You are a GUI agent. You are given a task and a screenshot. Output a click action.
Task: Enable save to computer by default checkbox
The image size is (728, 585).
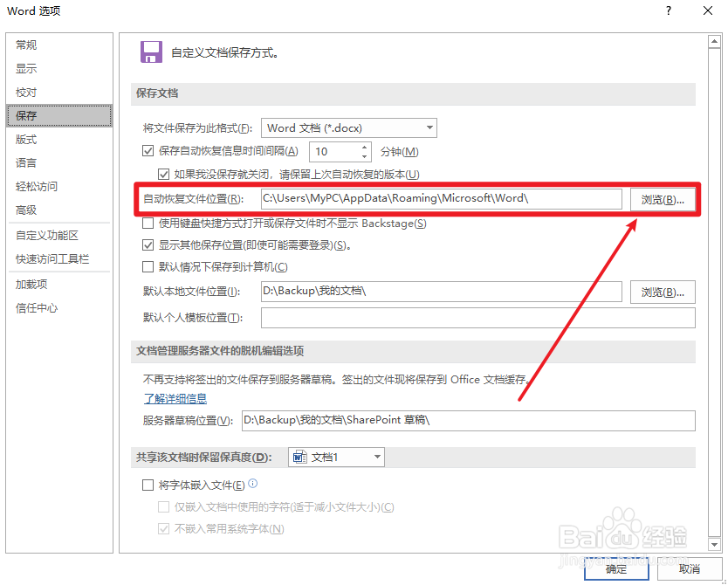(x=148, y=266)
